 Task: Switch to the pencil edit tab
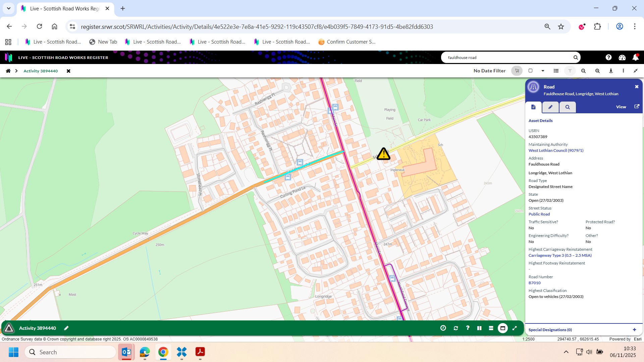tap(550, 107)
